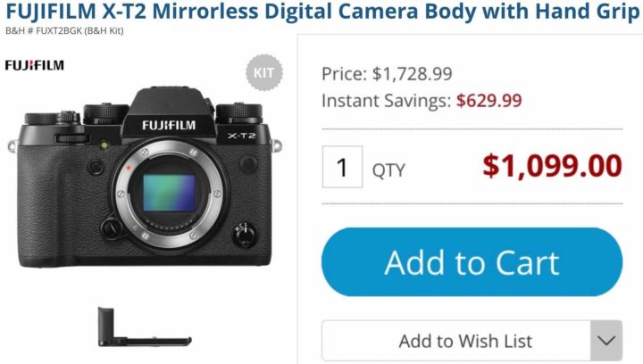Screen dimensions: 643x364
Task: Expand the wish list dropdown arrow
Action: [x=606, y=341]
